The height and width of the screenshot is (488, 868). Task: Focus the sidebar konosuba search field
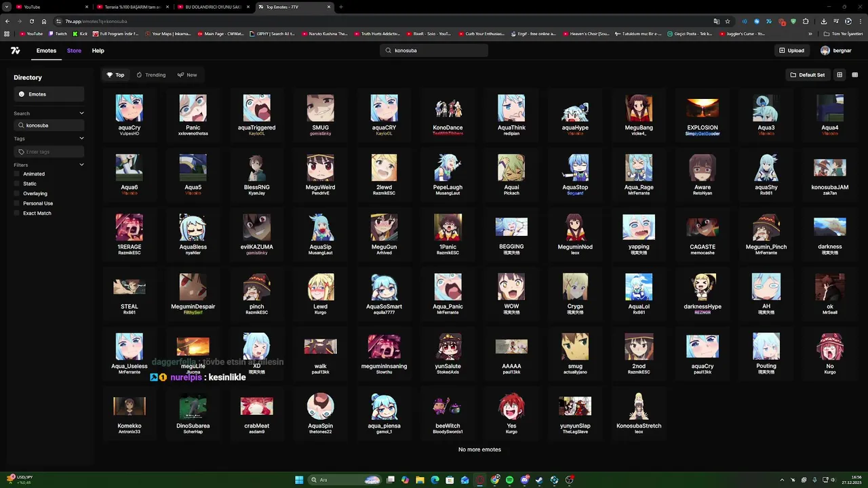tap(49, 125)
